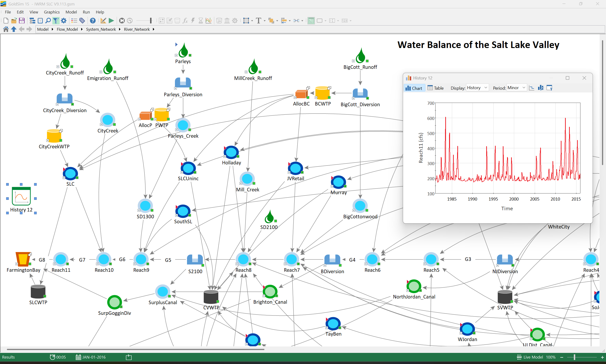Go to the Home container icon
606x364 pixels.
point(6,29)
